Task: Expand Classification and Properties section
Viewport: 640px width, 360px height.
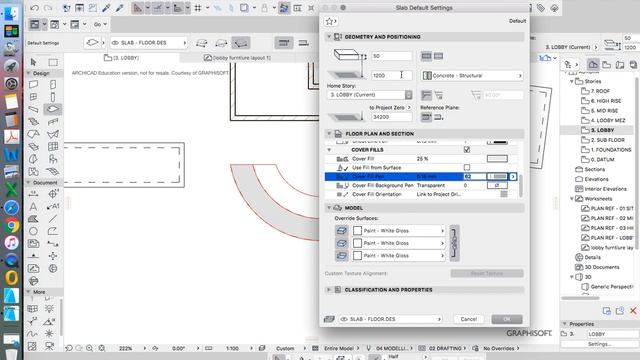Action: (329, 289)
